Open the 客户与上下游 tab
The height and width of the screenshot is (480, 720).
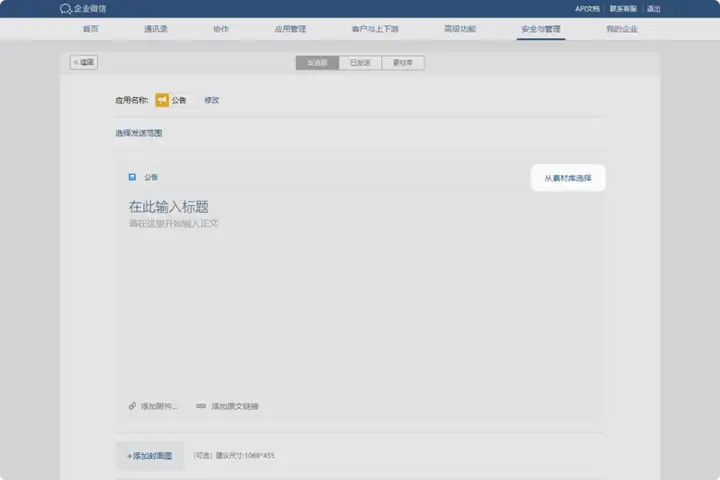371,29
